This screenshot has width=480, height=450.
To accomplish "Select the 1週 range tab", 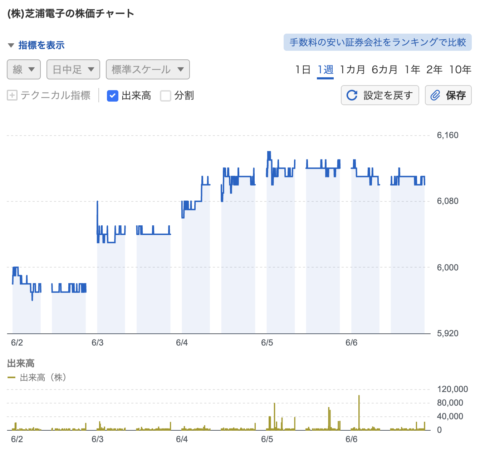I will (325, 69).
